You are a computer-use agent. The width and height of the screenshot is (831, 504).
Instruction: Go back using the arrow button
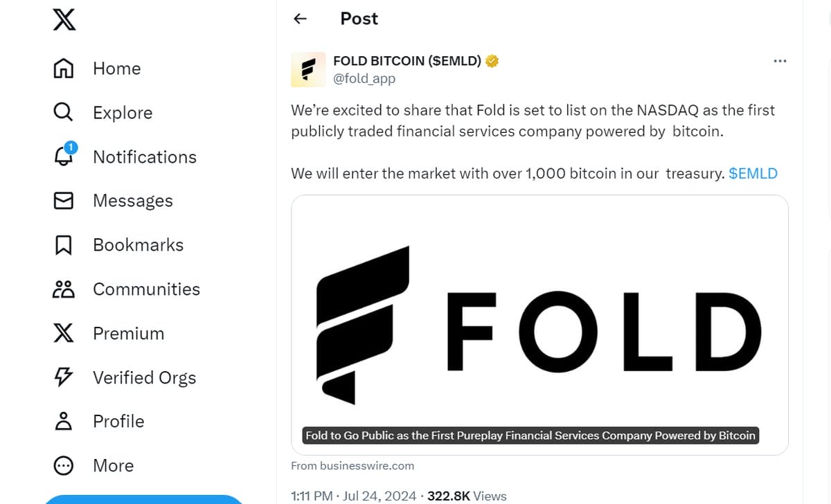tap(300, 19)
